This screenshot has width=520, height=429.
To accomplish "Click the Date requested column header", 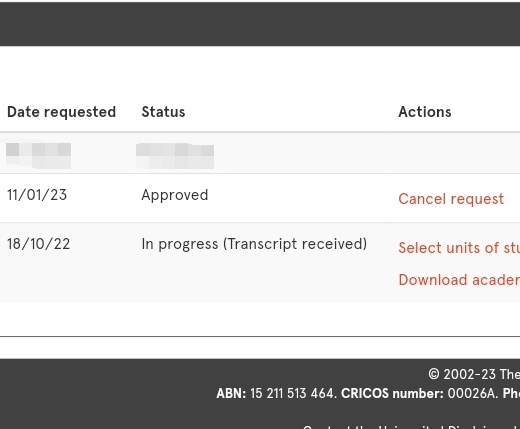I will (61, 112).
